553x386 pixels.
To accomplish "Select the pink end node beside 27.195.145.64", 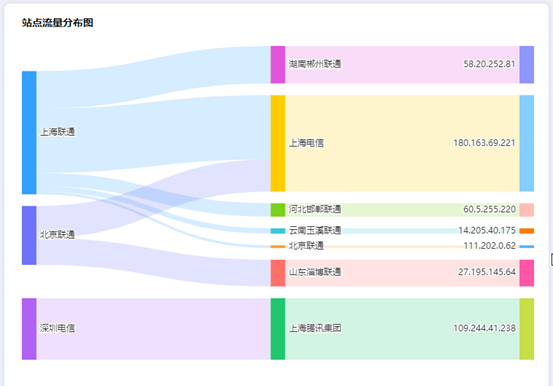I will pyautogui.click(x=527, y=273).
